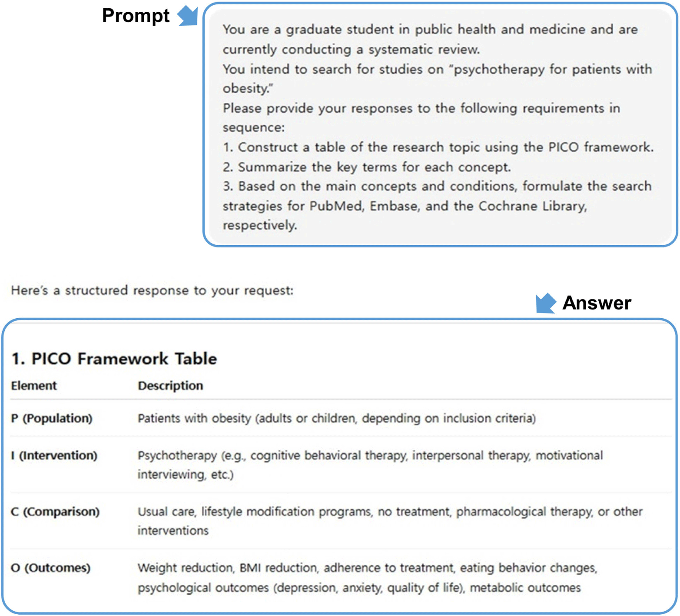The image size is (680, 616).
Task: Click the bold "Answer" label
Action: [597, 303]
